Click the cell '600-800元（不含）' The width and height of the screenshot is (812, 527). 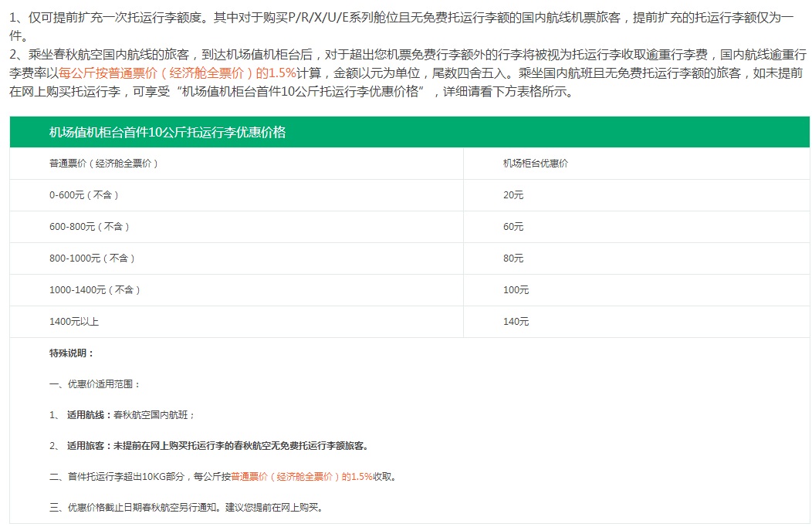click(236, 227)
